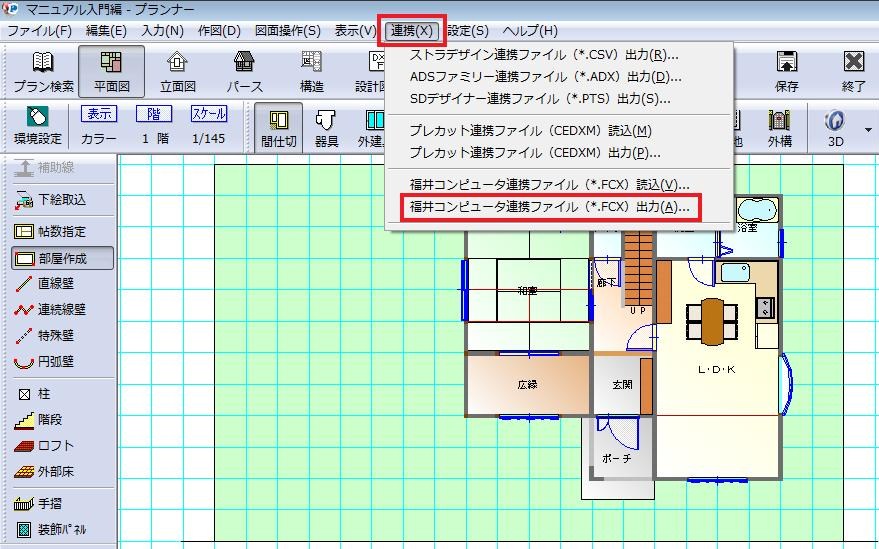Viewport: 879px width, 549px height.
Task: Select 手摺 handrail tool
Action: pos(39,504)
